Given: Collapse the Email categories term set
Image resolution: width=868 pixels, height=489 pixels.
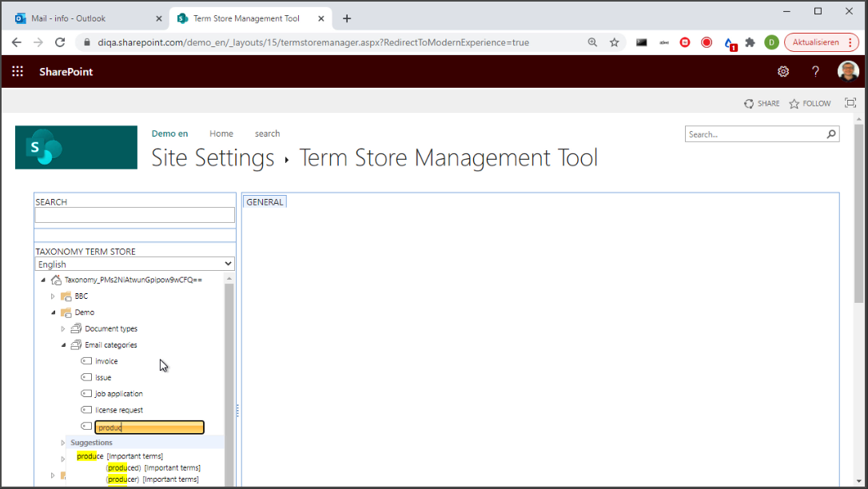Looking at the screenshot, I should pyautogui.click(x=63, y=345).
